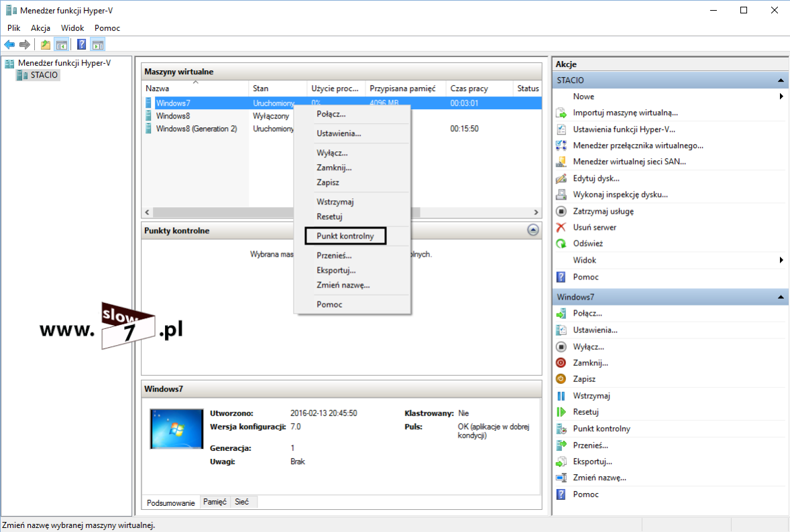Click the Przenieś icon in actions pane
The width and height of the screenshot is (790, 532).
pyautogui.click(x=561, y=446)
